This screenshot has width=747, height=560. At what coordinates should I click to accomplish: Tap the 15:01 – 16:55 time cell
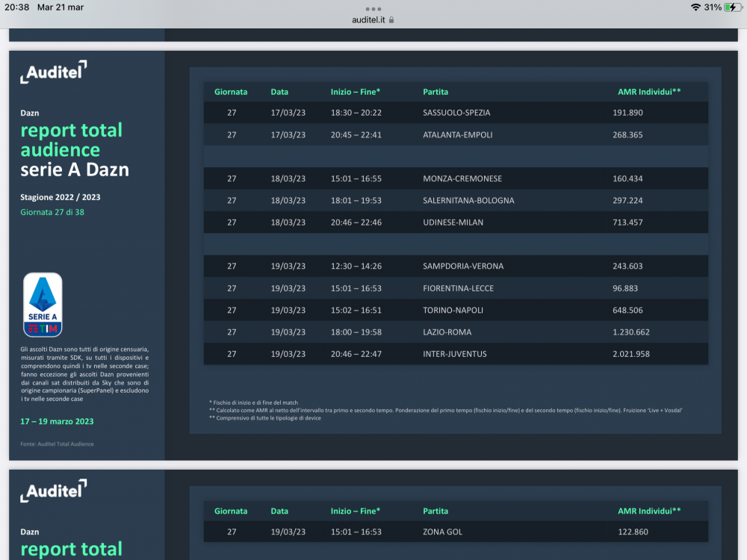tap(356, 178)
